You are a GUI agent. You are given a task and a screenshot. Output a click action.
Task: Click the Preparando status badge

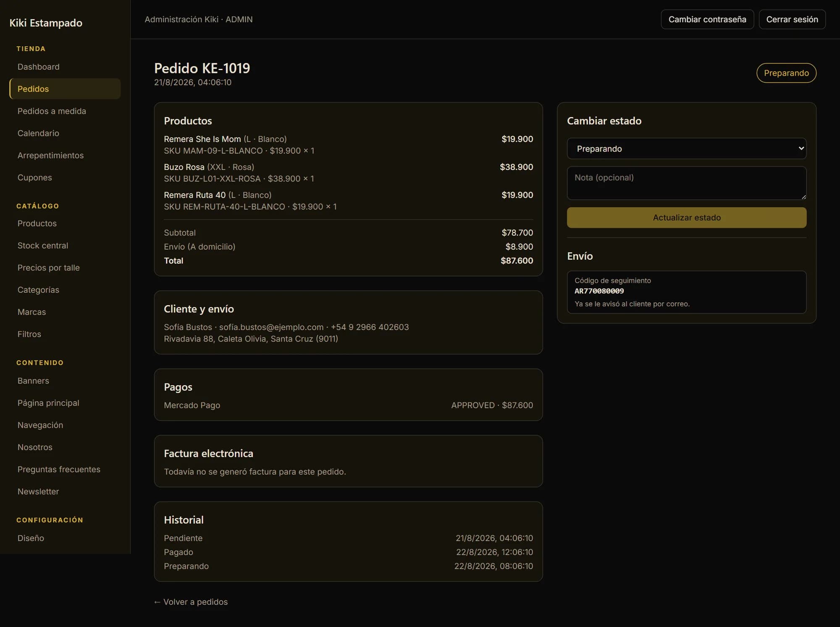[x=786, y=73]
